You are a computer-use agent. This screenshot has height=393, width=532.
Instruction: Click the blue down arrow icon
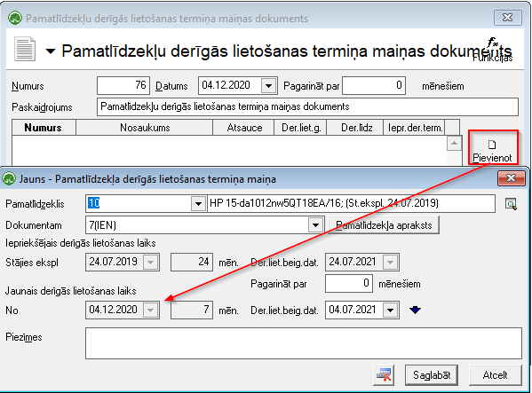tap(415, 310)
